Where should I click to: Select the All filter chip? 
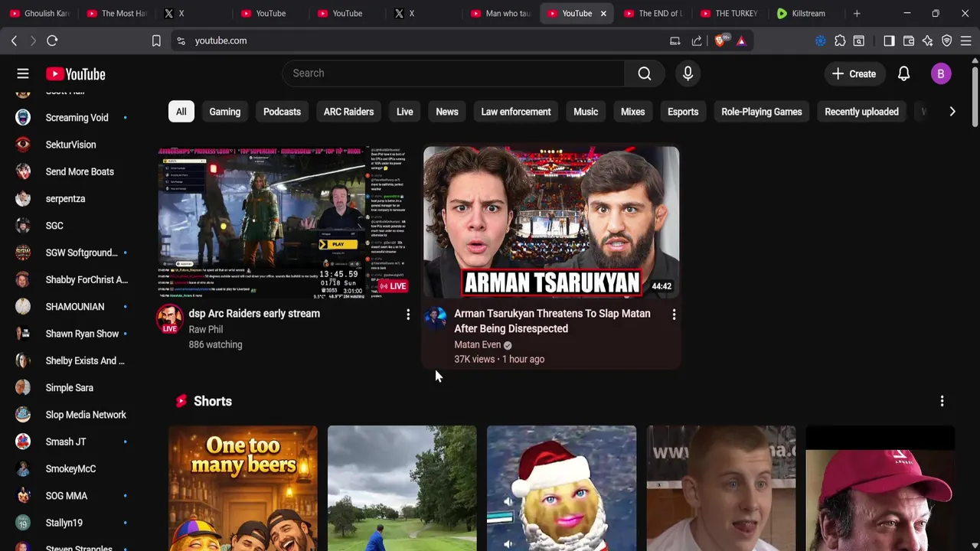tap(181, 112)
